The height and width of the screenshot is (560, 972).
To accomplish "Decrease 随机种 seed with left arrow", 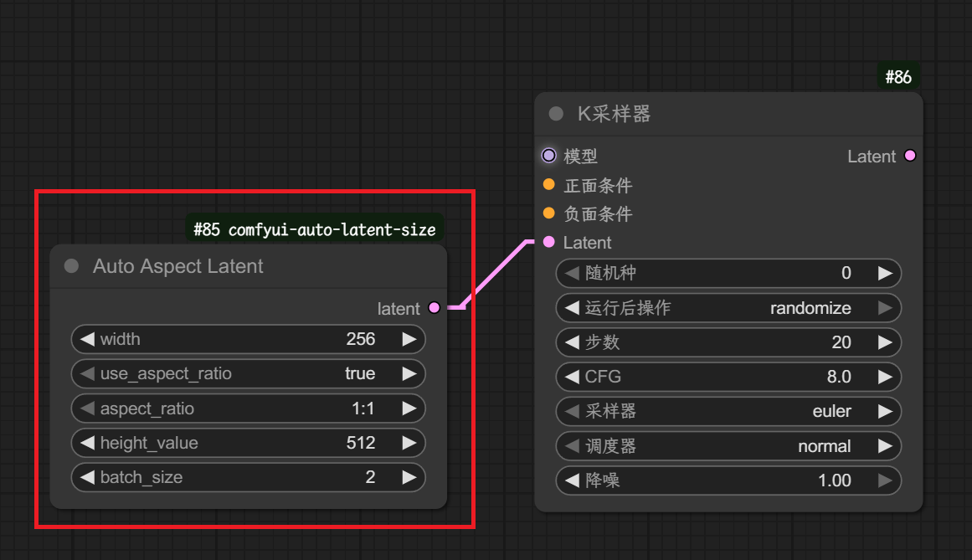I will 572,273.
